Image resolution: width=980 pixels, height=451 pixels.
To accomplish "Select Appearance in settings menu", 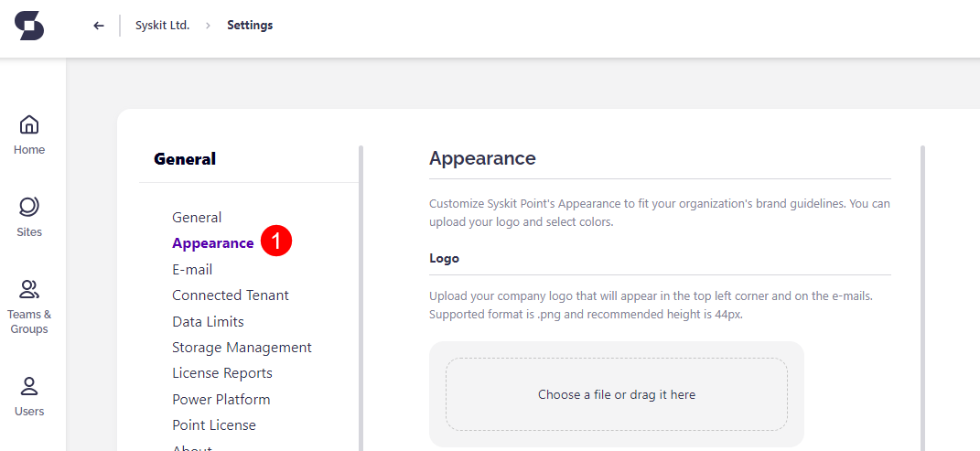I will pos(212,243).
